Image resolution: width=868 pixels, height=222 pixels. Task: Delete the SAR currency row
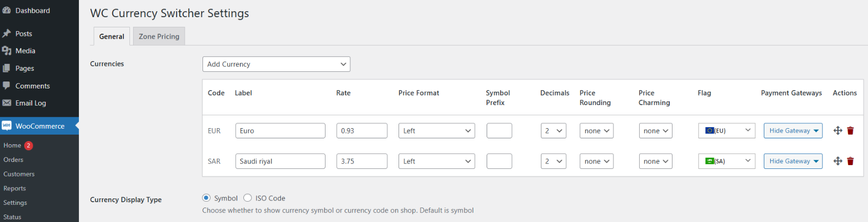click(850, 161)
